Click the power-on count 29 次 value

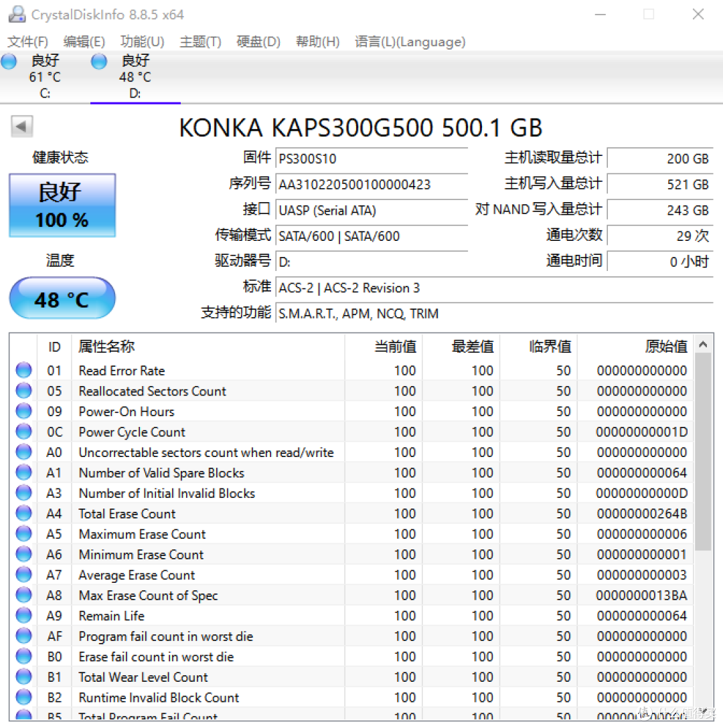pyautogui.click(x=660, y=236)
